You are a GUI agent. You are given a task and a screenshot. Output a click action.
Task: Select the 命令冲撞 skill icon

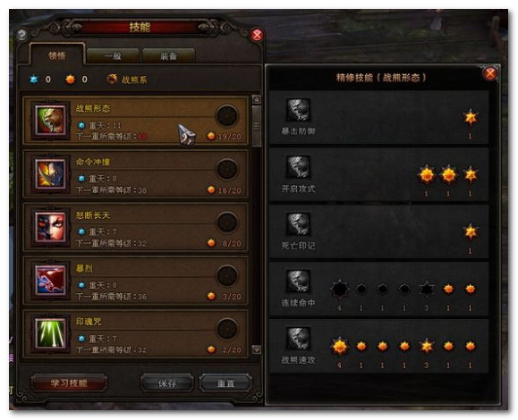coord(50,174)
